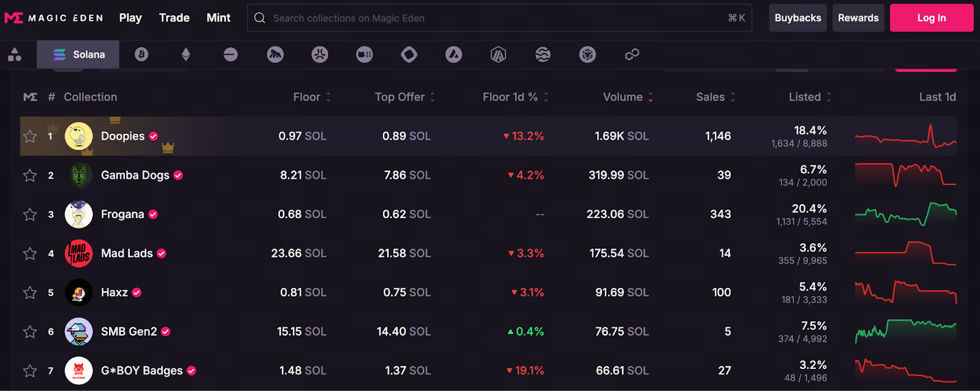Open the Buybacks page
The width and height of the screenshot is (980, 391).
click(x=797, y=18)
